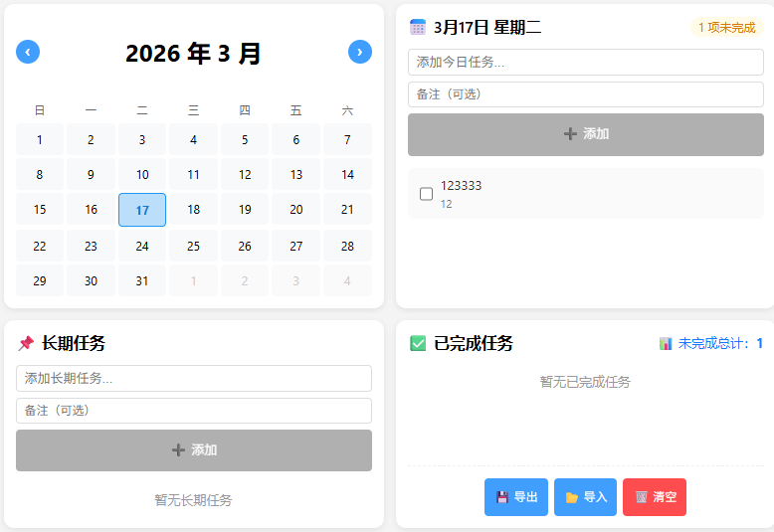
Task: Go to the next month
Action: point(360,52)
